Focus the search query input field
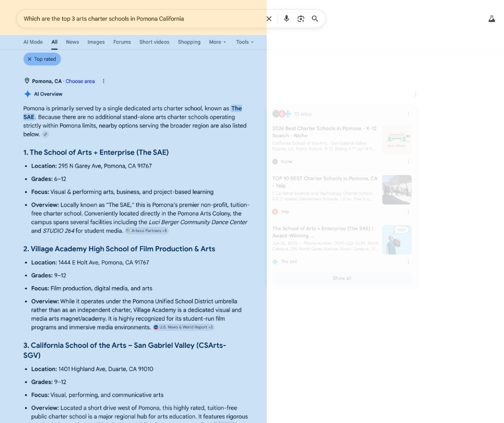The width and height of the screenshot is (504, 423). 142,19
